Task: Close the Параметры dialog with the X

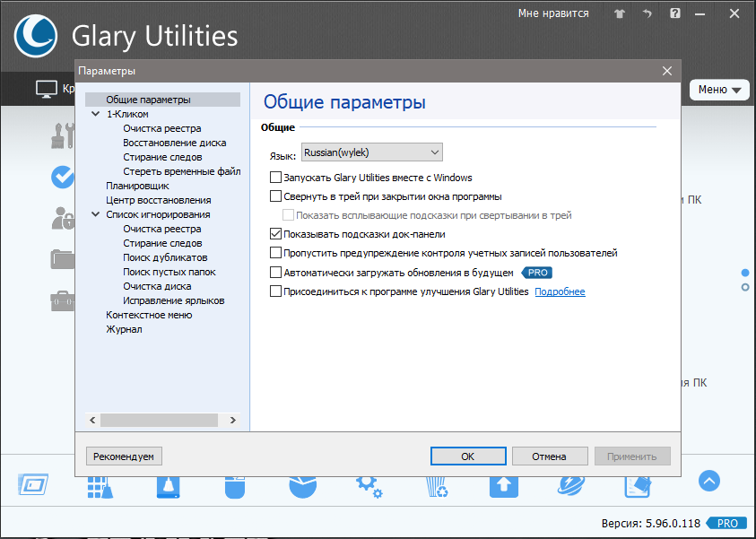Action: (667, 71)
